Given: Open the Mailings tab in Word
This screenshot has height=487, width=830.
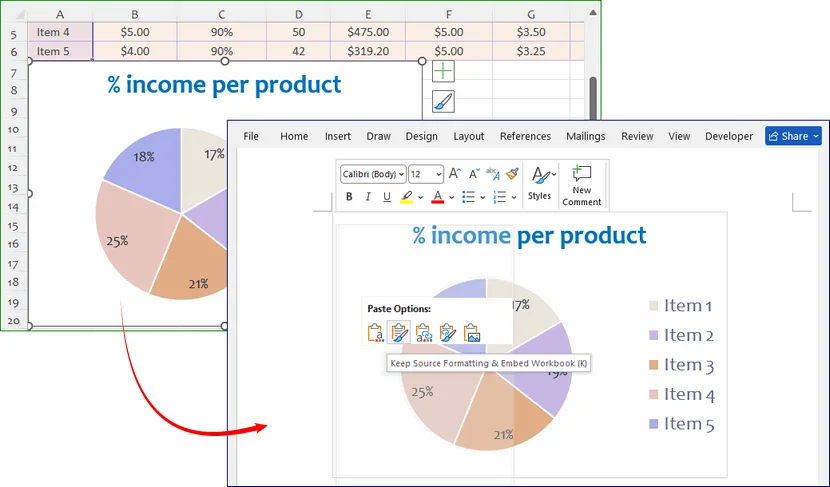Looking at the screenshot, I should pos(585,136).
